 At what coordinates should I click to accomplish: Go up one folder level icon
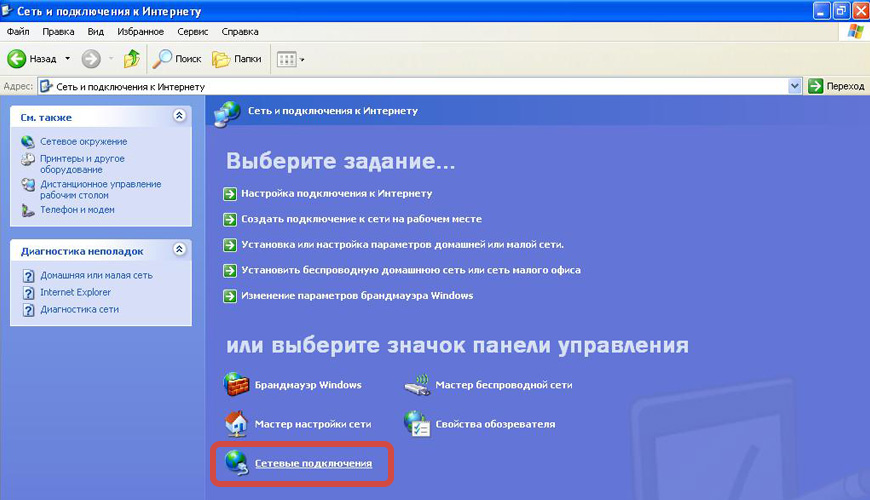coord(132,59)
